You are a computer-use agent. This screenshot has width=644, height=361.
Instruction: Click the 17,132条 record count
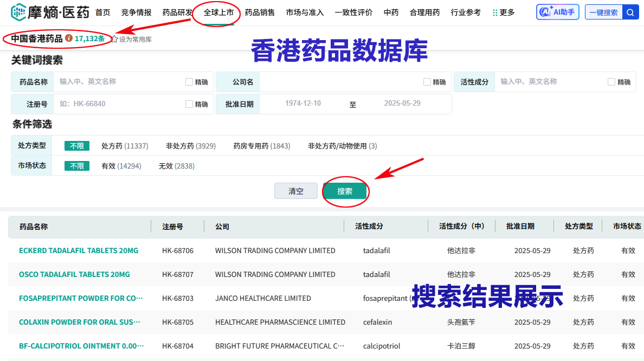(89, 38)
